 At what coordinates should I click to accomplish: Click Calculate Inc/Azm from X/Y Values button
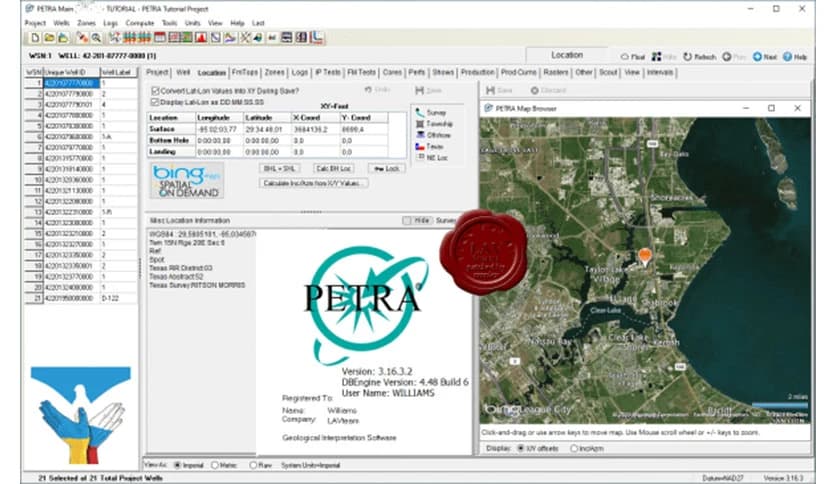314,183
